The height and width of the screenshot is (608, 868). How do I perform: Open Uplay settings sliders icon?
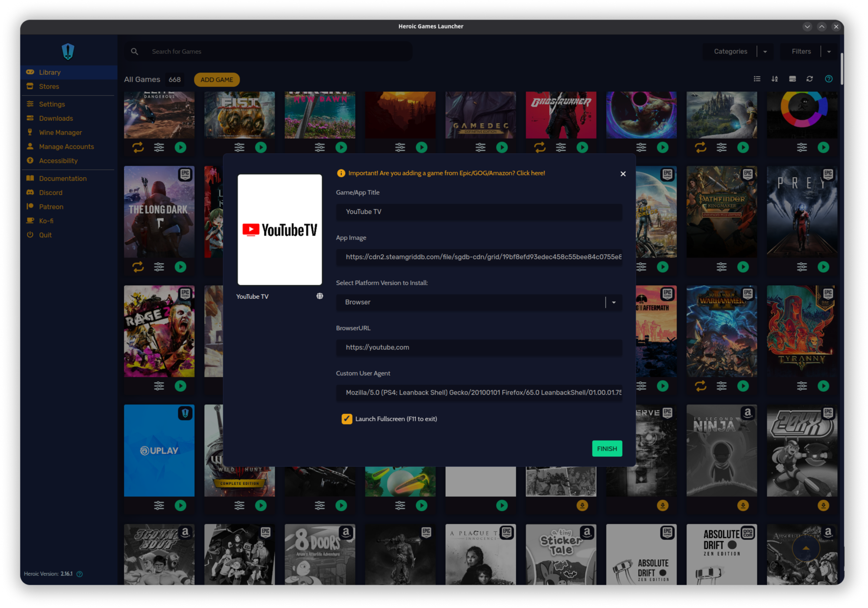coord(159,505)
